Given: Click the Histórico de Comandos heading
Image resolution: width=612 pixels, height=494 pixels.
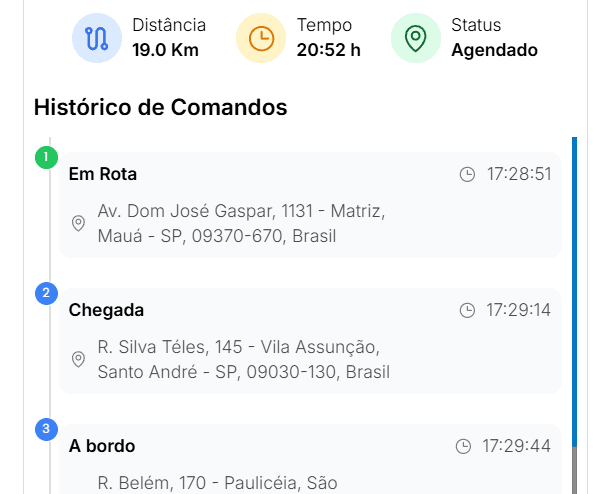Looking at the screenshot, I should (x=160, y=108).
